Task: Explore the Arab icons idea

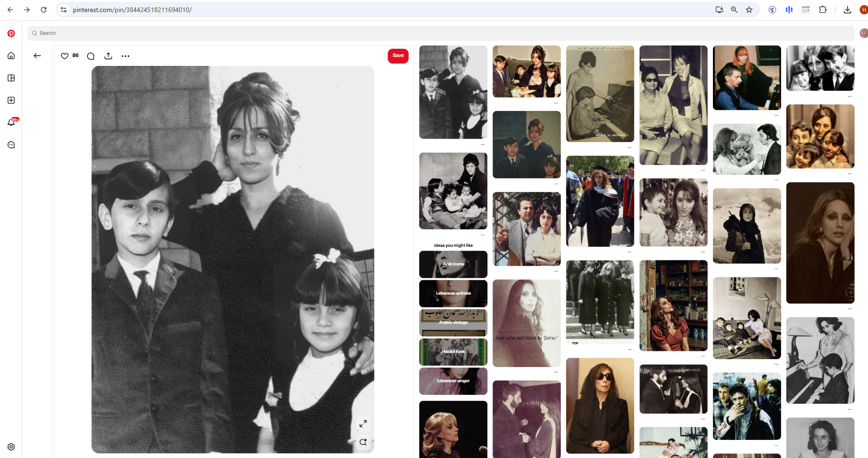Action: (x=453, y=264)
